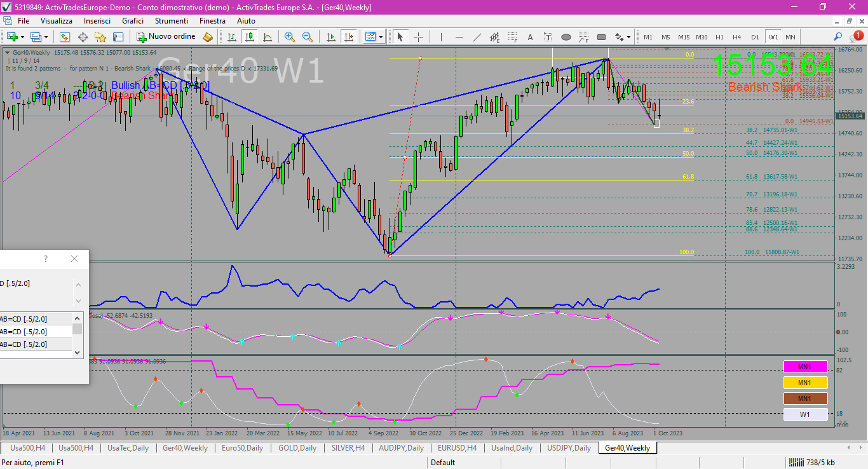Select the rectangle drawing tool
868x469 pixels.
click(602, 37)
